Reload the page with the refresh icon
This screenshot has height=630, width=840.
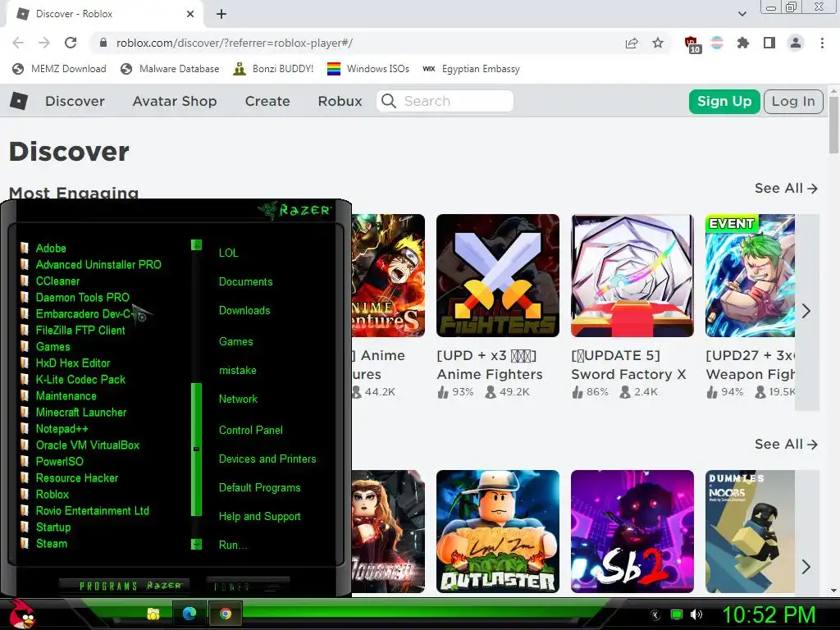click(x=71, y=43)
